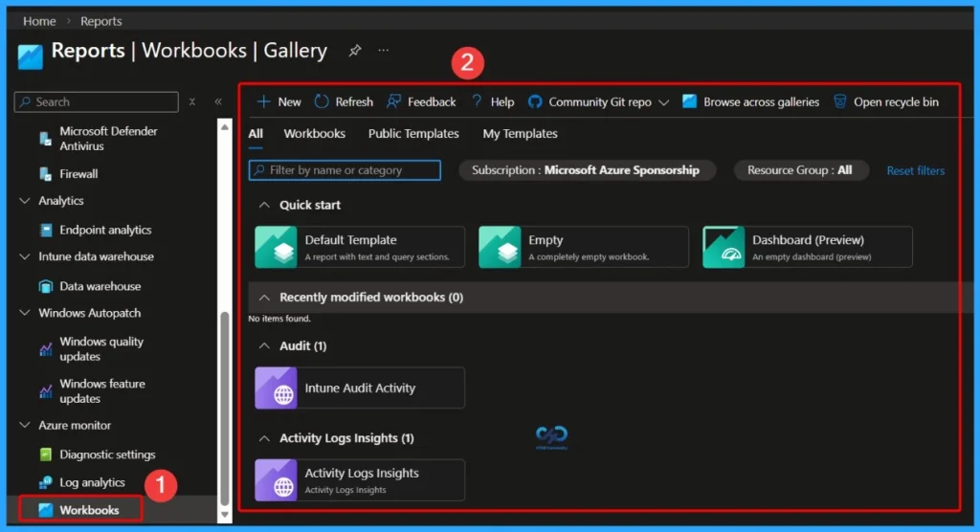The image size is (980, 532).
Task: Select the Data warehouse label
Action: (100, 286)
